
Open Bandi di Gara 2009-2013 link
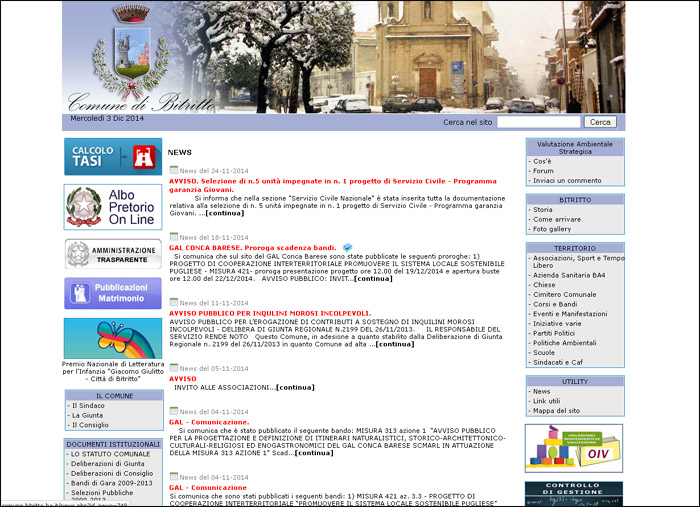click(112, 483)
